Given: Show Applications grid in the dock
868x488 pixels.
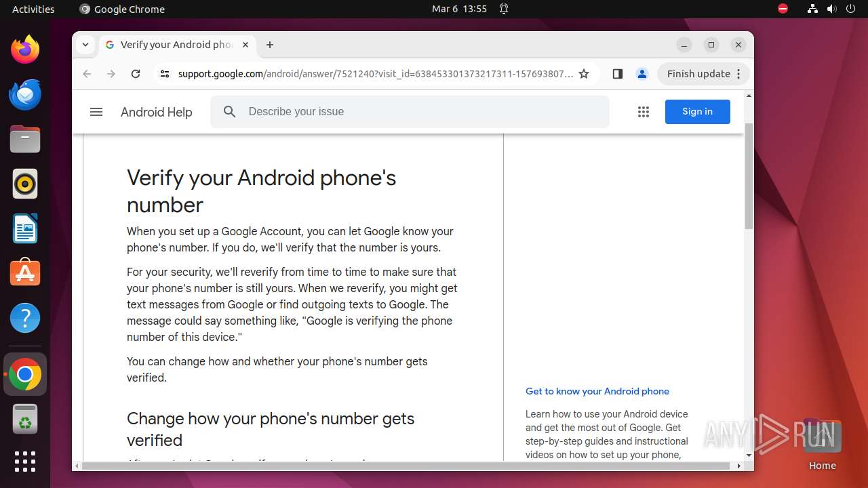Looking at the screenshot, I should coord(25,462).
